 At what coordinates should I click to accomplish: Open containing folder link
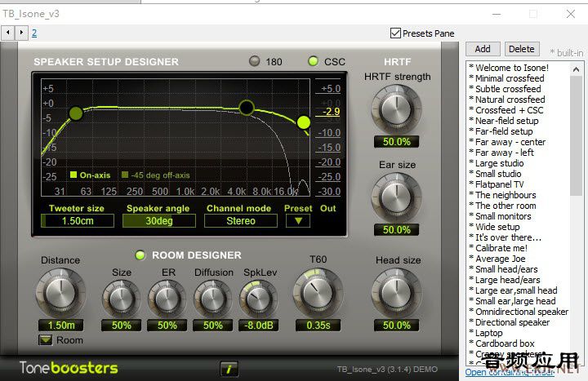[510, 372]
